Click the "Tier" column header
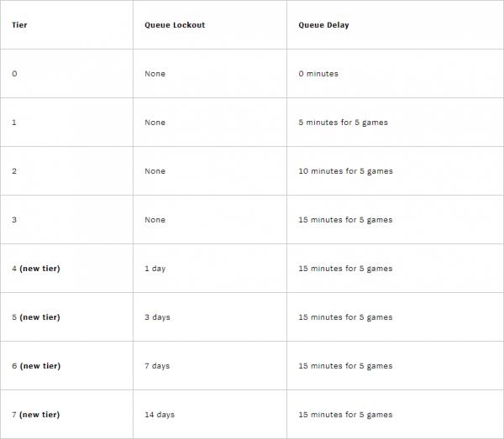 click(19, 25)
